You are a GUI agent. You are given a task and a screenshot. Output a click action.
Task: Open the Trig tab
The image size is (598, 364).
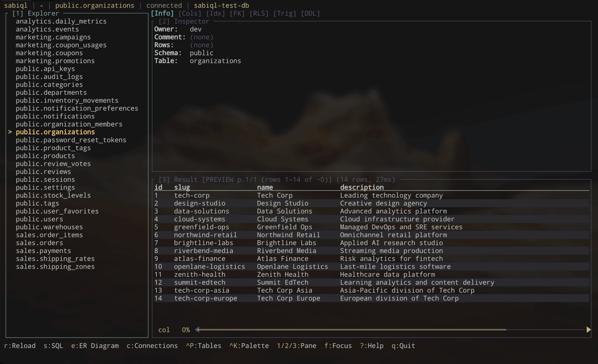[x=285, y=13]
